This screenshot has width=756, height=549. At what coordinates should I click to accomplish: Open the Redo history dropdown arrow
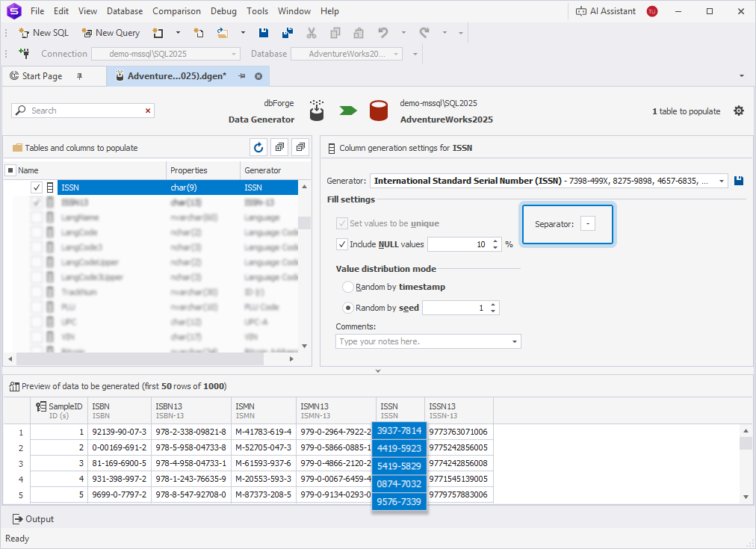pyautogui.click(x=444, y=33)
